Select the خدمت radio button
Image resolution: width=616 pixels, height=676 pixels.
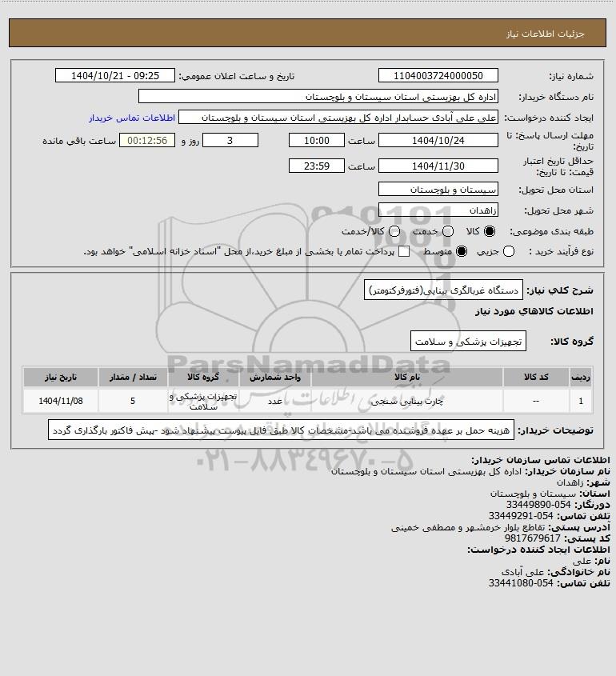(448, 231)
